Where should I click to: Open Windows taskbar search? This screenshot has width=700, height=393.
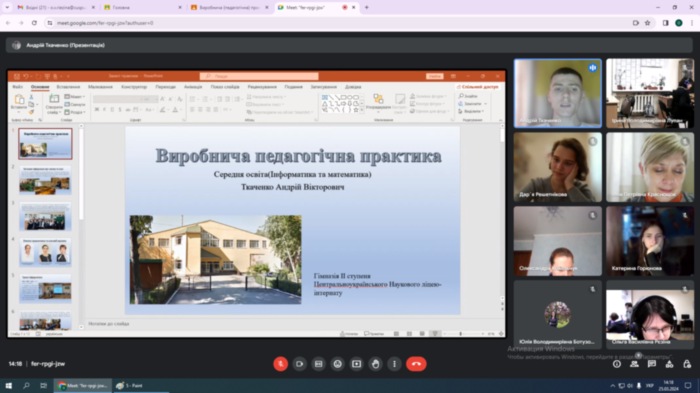[x=26, y=385]
